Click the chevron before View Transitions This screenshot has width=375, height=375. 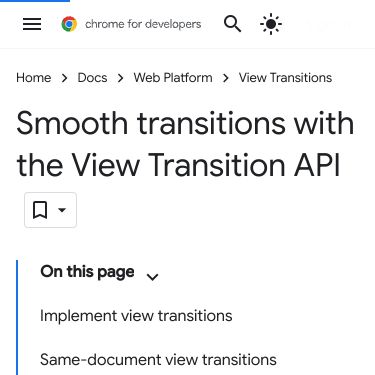click(x=226, y=78)
